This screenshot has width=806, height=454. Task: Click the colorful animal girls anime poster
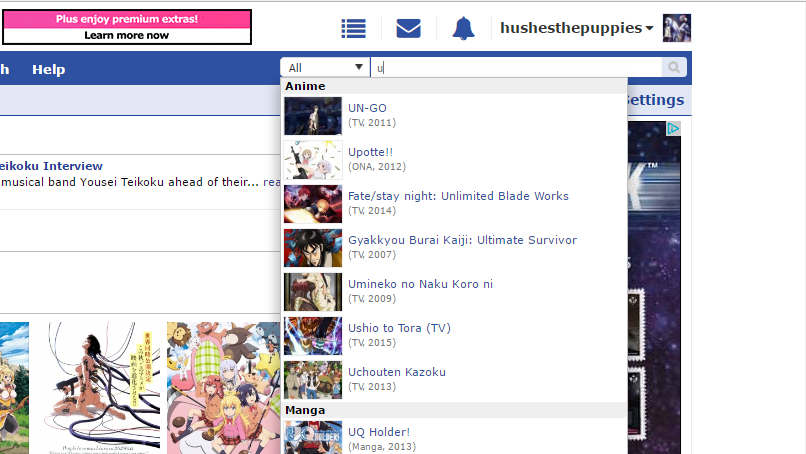click(224, 388)
